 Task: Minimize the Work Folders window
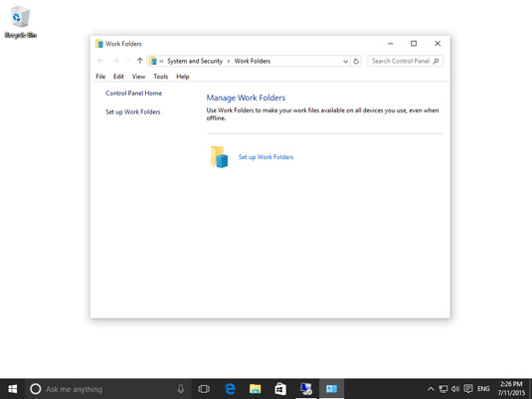(390, 44)
